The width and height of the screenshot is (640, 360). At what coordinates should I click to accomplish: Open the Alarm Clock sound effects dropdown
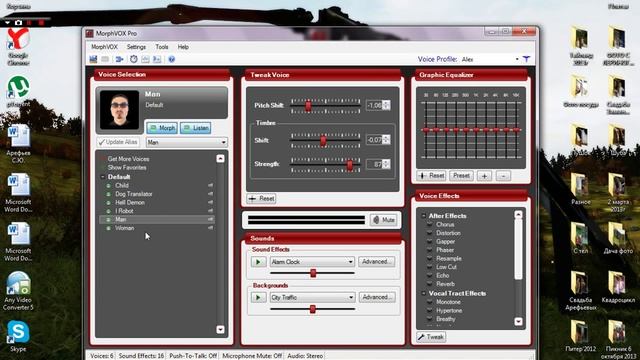(312, 262)
